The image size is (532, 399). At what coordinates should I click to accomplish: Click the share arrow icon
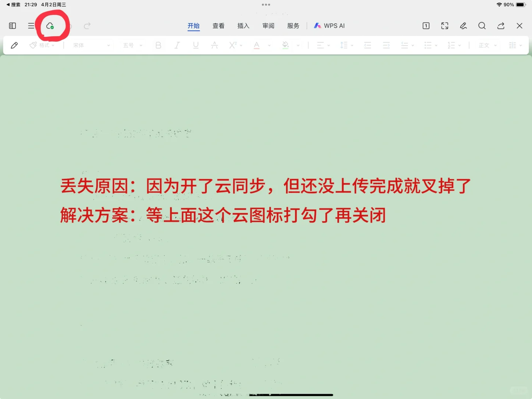[x=501, y=26]
